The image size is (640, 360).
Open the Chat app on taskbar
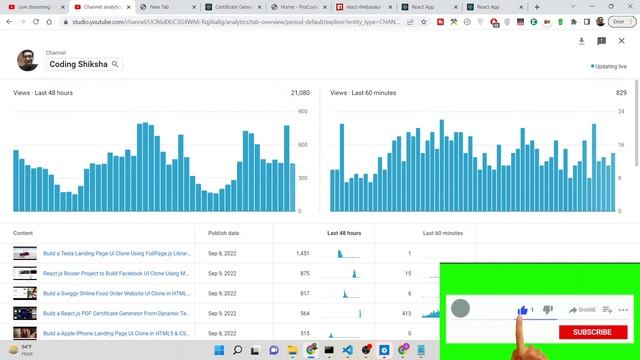coord(274,350)
